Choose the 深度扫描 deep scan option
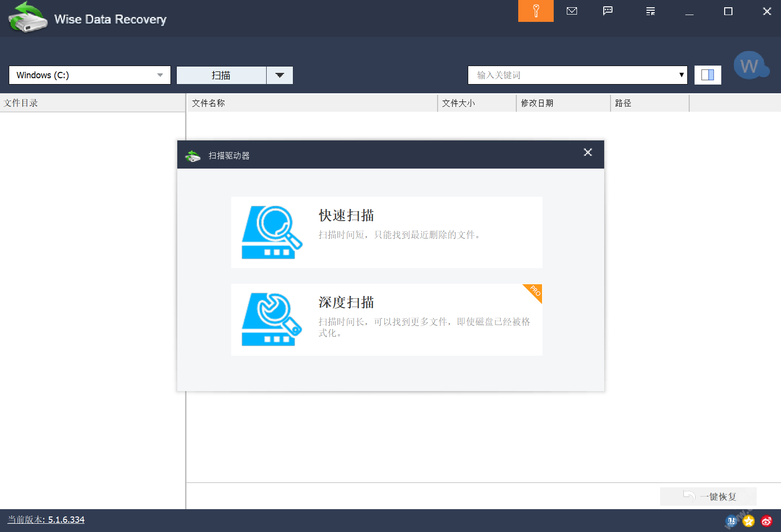The width and height of the screenshot is (781, 532). 387,320
